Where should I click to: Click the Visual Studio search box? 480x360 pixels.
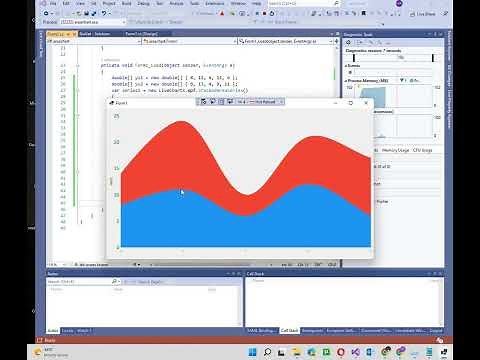[x=304, y=4]
